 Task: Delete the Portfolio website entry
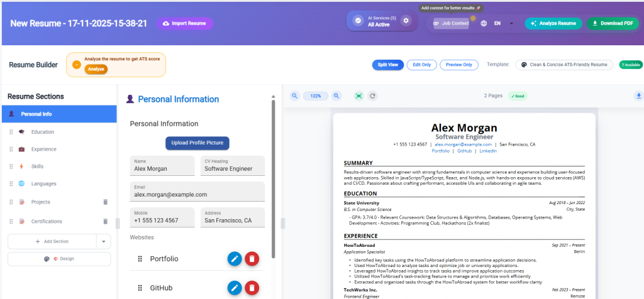(x=252, y=259)
